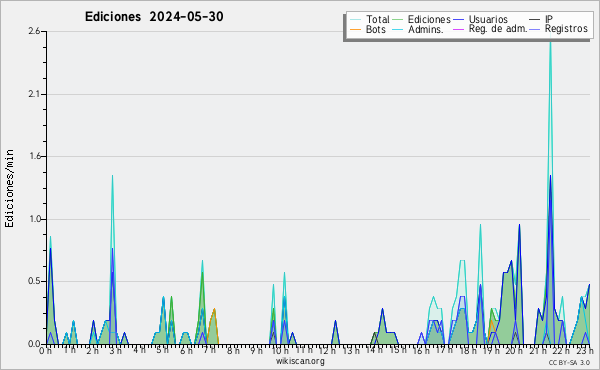
Task: Click the 1.6 y-axis value
Action: [34, 156]
